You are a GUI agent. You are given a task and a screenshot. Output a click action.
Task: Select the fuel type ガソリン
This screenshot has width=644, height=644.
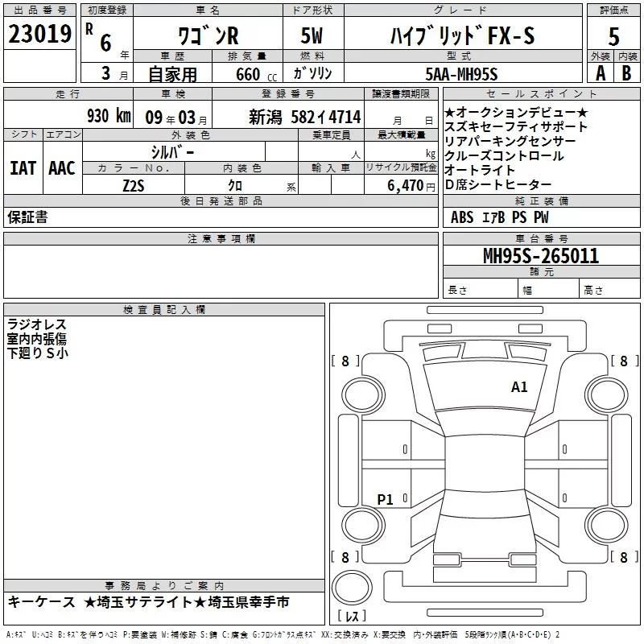[x=313, y=73]
